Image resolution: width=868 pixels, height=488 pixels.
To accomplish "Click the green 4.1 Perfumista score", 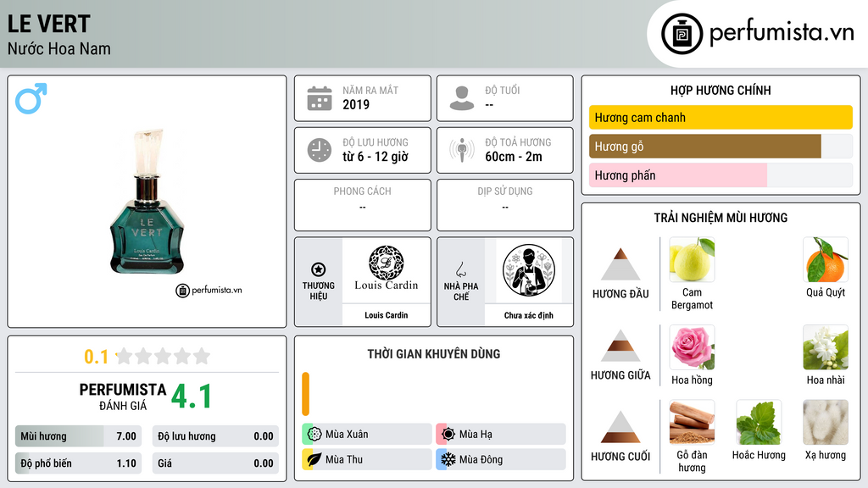I will pyautogui.click(x=192, y=396).
